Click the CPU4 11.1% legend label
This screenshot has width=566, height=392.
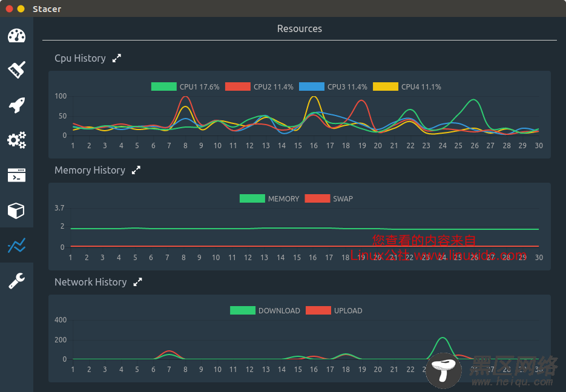[421, 87]
